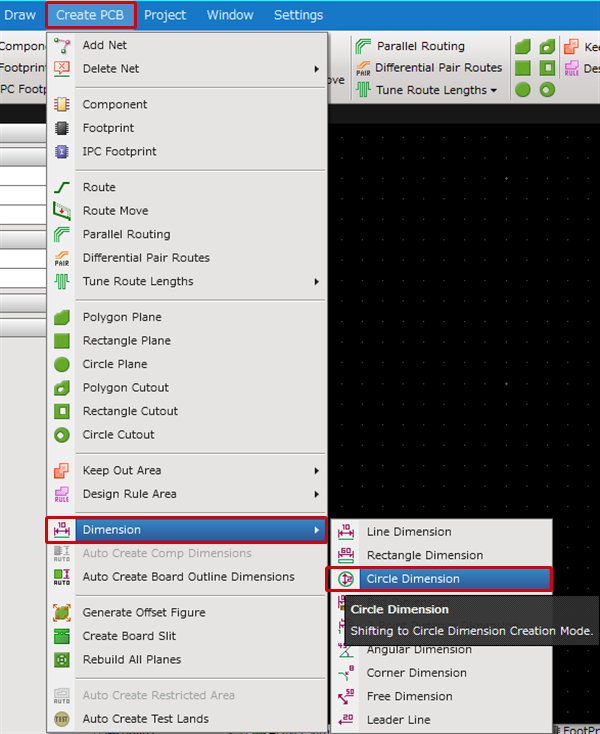Image resolution: width=600 pixels, height=734 pixels.
Task: Click the Polygon Cutout icon in menu
Action: pyautogui.click(x=62, y=388)
